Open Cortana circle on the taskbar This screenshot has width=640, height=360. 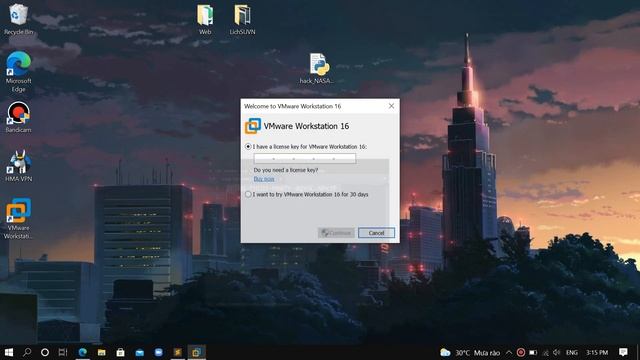click(x=45, y=352)
